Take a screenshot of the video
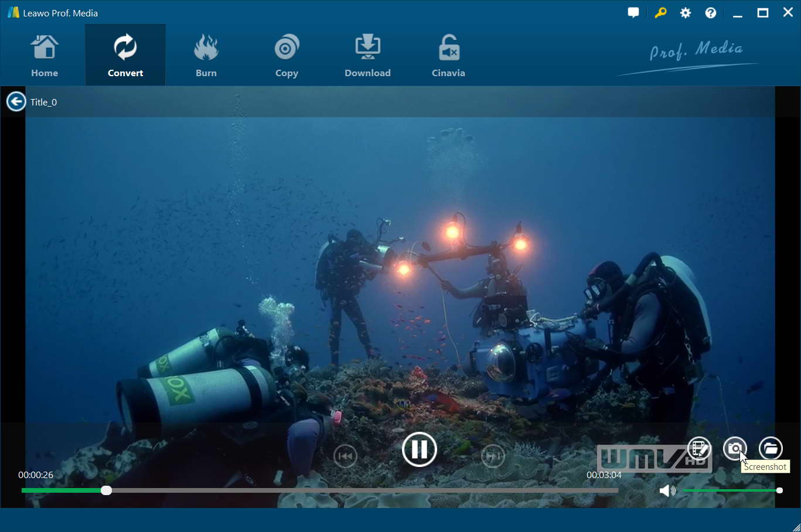Viewport: 801px width, 532px height. 735,449
